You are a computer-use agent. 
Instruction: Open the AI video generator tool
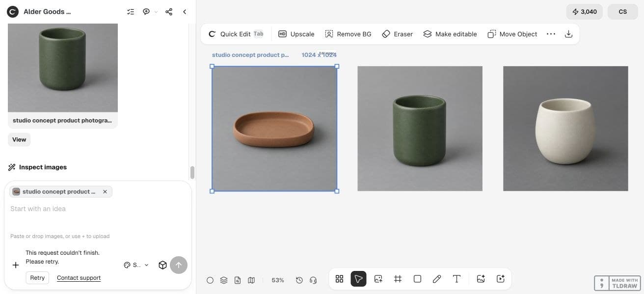501,279
